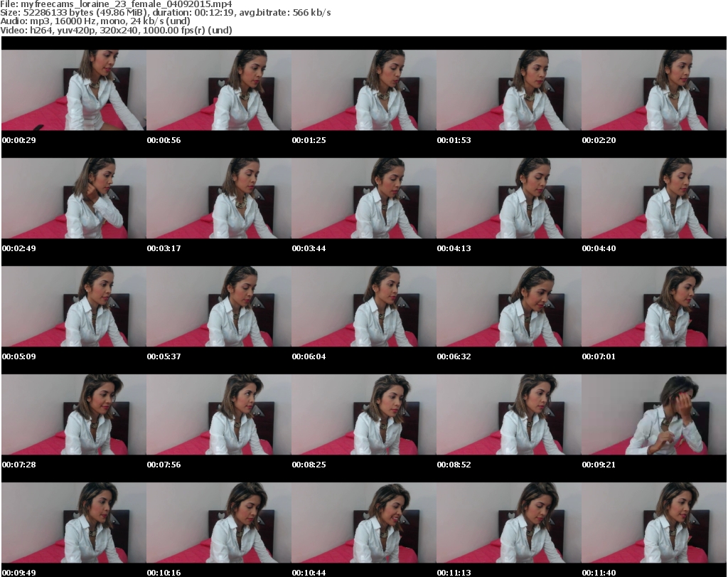Select the thumbnail at 00:11:13

coord(509,523)
